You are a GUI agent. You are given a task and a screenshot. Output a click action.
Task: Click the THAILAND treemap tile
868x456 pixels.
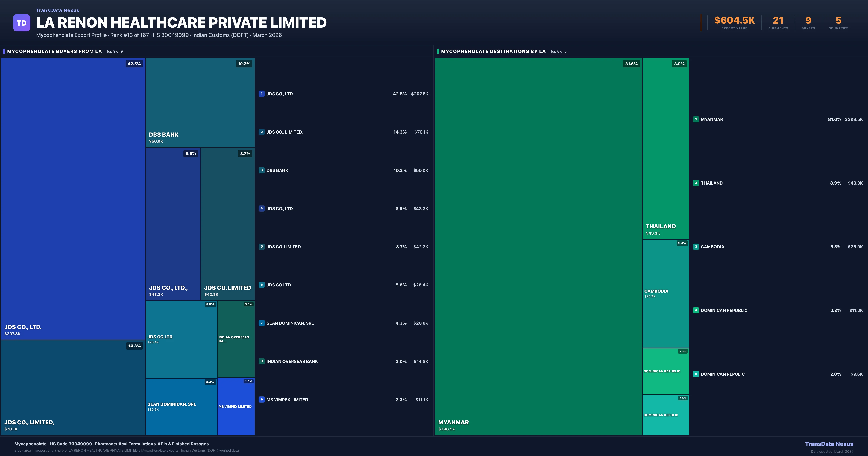click(665, 148)
